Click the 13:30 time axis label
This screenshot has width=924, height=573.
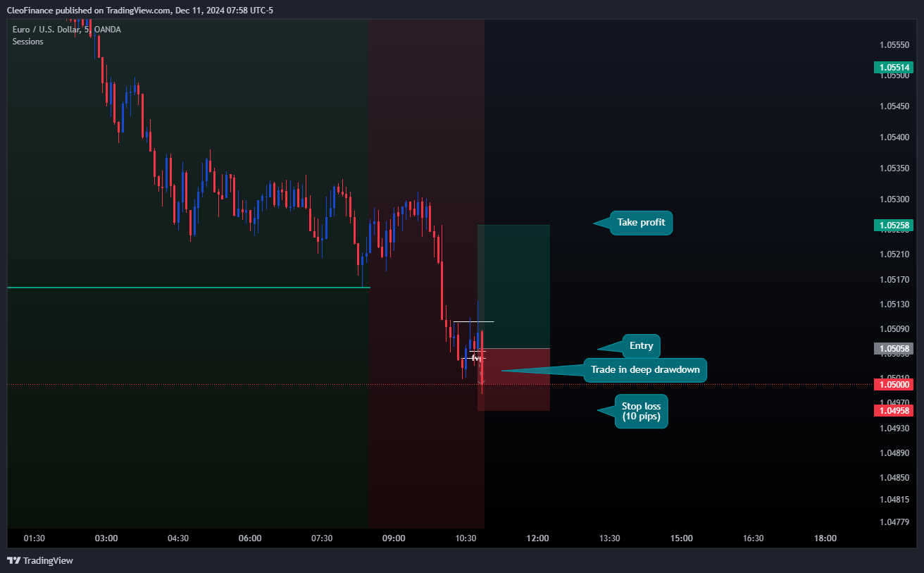[609, 538]
